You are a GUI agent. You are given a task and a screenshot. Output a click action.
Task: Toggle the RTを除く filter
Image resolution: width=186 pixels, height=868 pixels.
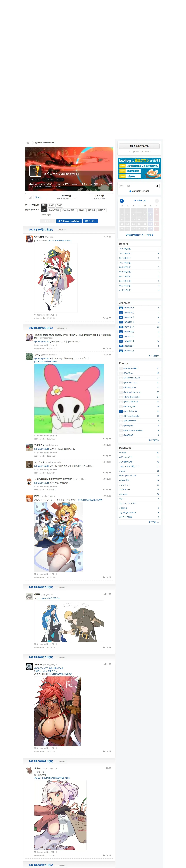tap(92, 210)
